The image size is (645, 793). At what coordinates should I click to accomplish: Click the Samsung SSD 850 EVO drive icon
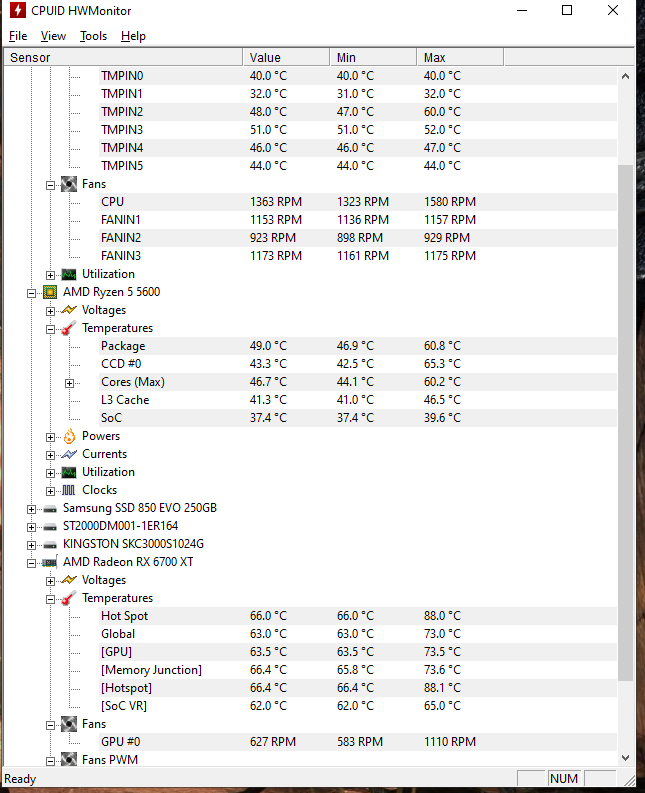coord(50,509)
